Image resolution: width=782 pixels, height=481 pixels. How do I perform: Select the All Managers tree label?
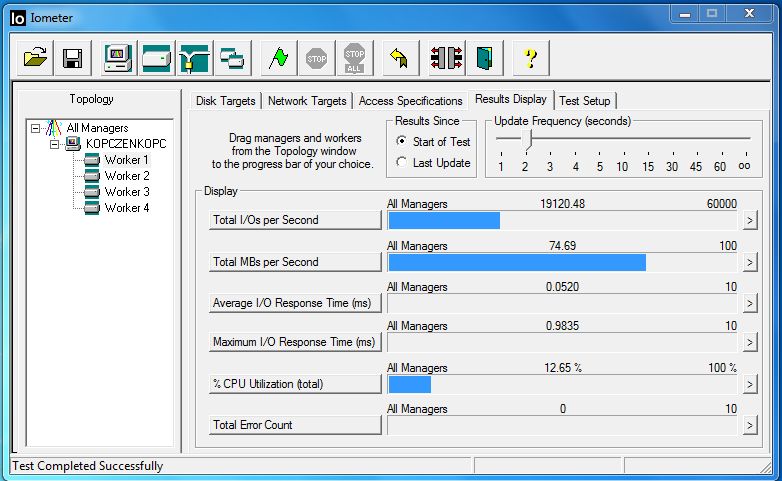click(97, 128)
